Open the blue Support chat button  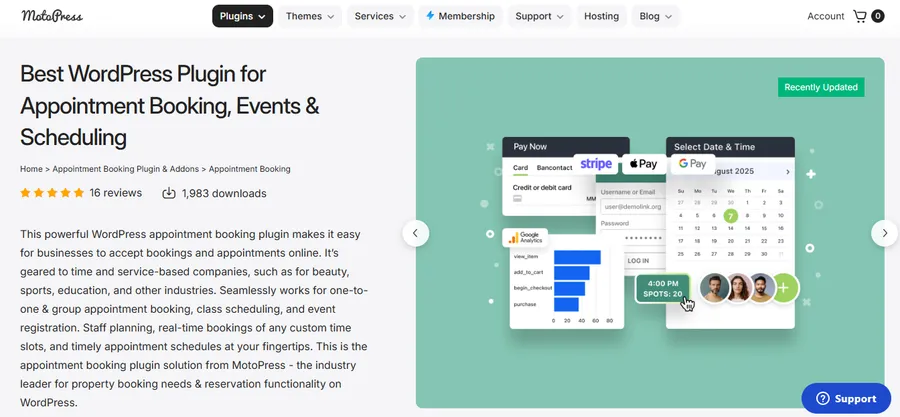click(x=846, y=399)
